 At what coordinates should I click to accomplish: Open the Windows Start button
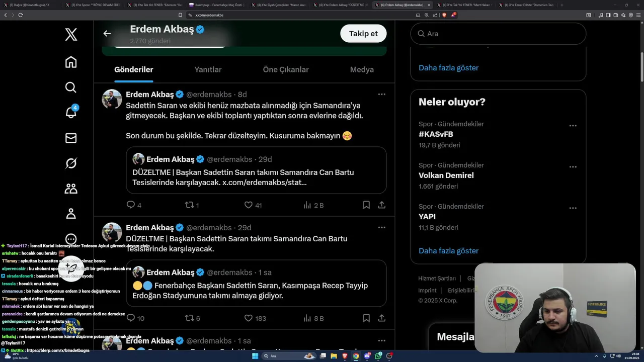pyautogui.click(x=255, y=356)
